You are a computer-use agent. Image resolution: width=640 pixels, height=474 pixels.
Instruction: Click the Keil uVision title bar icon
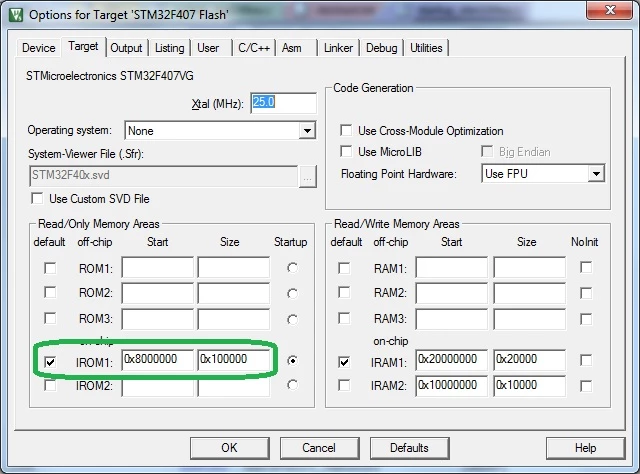16,15
